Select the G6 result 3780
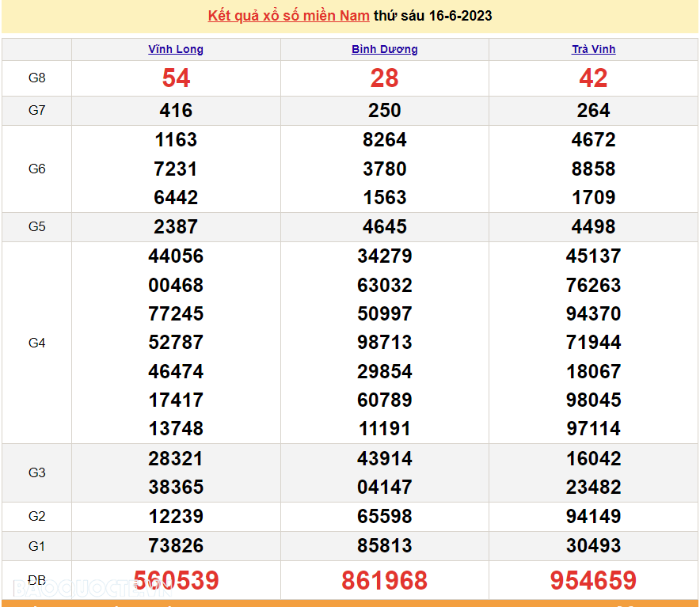 [x=385, y=169]
